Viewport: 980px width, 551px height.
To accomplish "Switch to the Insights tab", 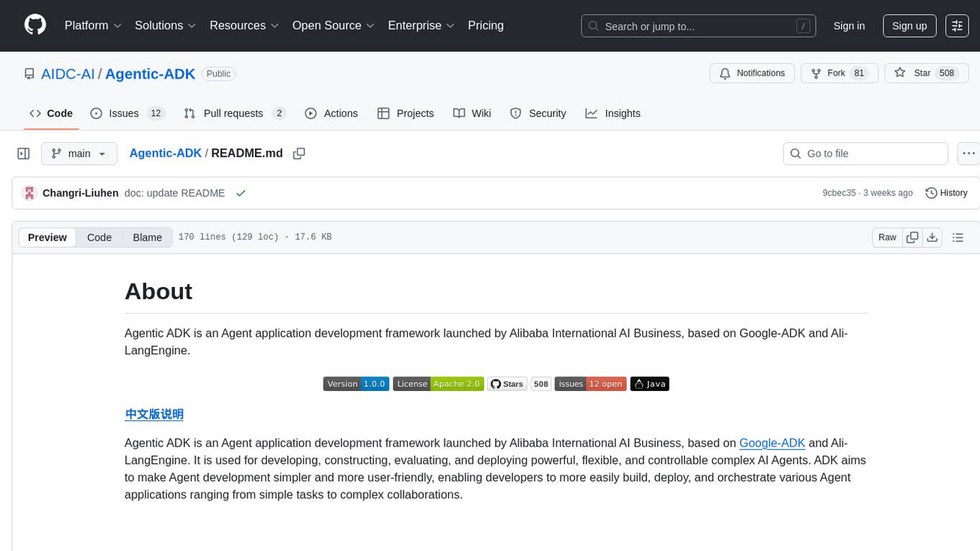I will pos(613,113).
